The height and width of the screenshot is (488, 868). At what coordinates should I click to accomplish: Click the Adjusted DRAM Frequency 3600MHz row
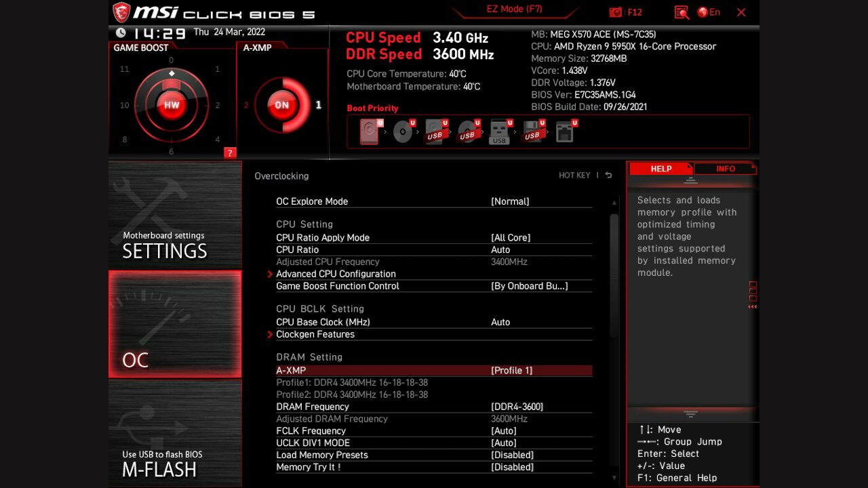434,419
